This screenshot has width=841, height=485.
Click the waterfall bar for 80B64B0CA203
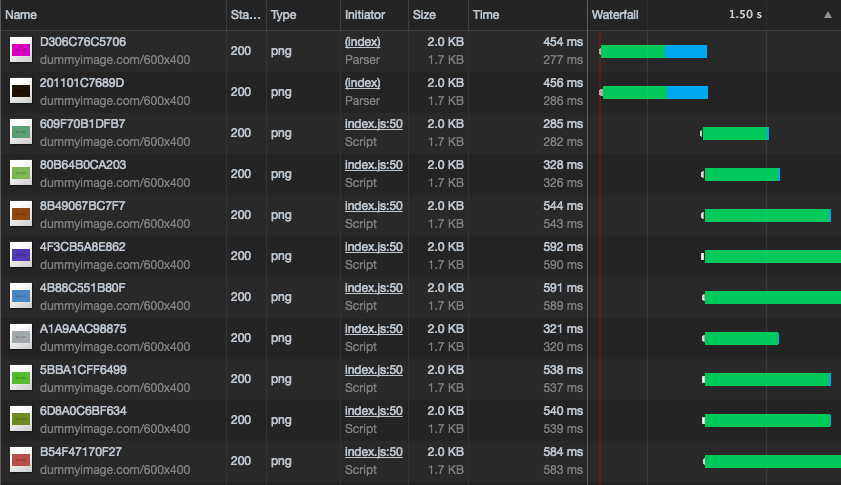(x=741, y=175)
